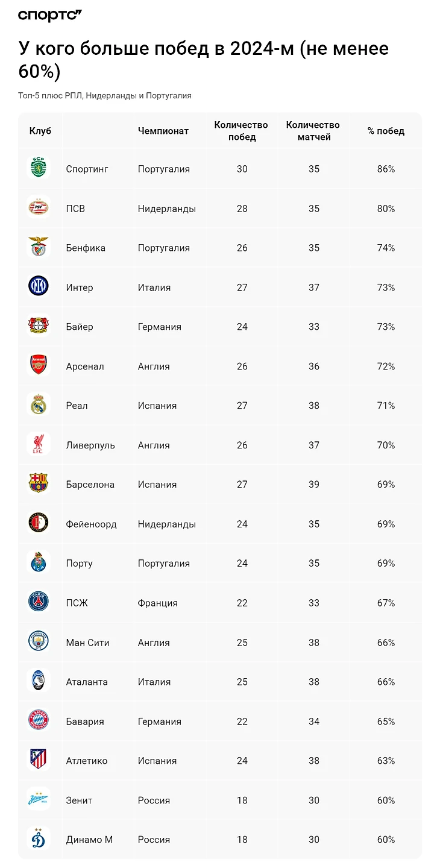
Task: Click the PSV club crest icon
Action: click(39, 209)
